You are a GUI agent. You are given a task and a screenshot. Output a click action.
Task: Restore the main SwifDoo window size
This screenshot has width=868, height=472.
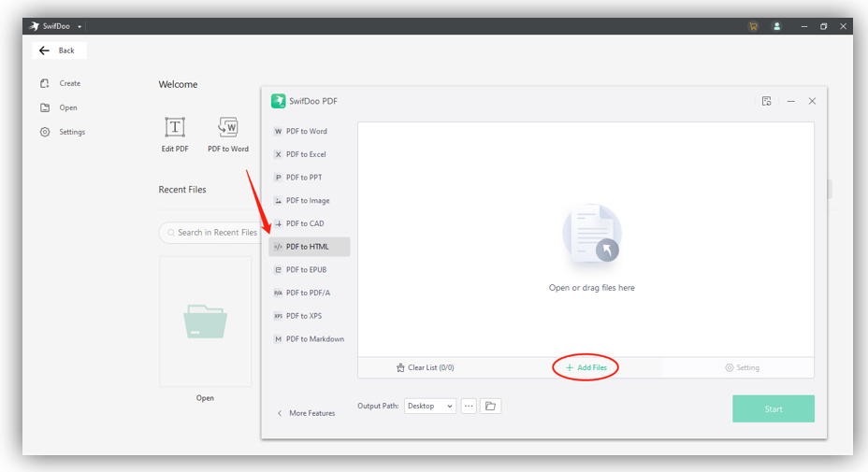click(824, 26)
